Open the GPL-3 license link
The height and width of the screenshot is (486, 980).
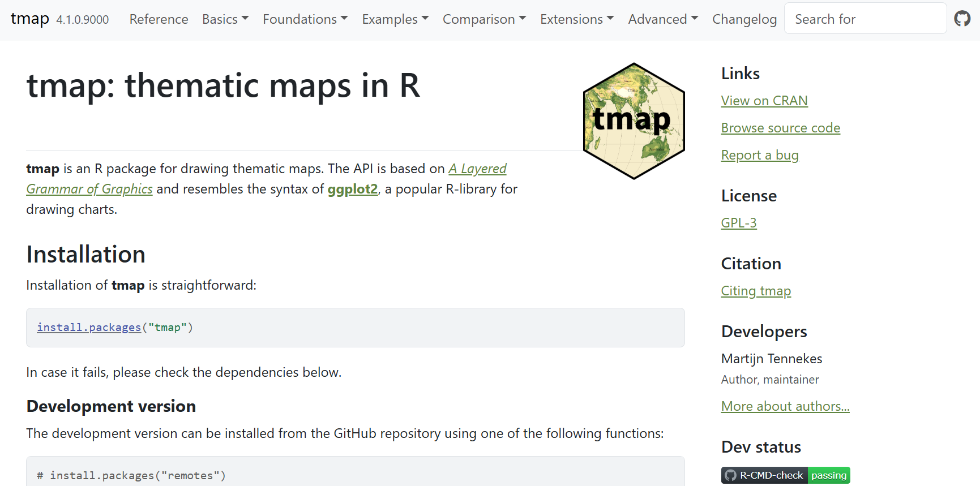(738, 223)
